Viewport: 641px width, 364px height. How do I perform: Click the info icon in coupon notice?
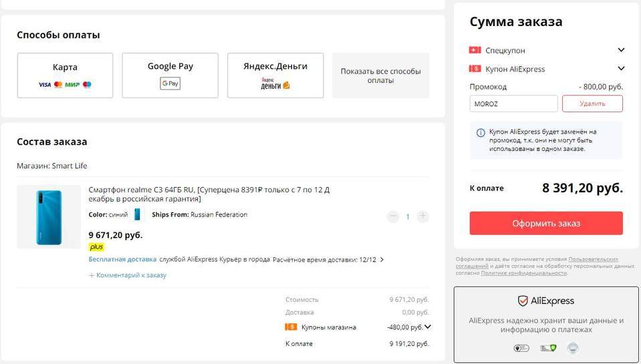click(x=481, y=132)
